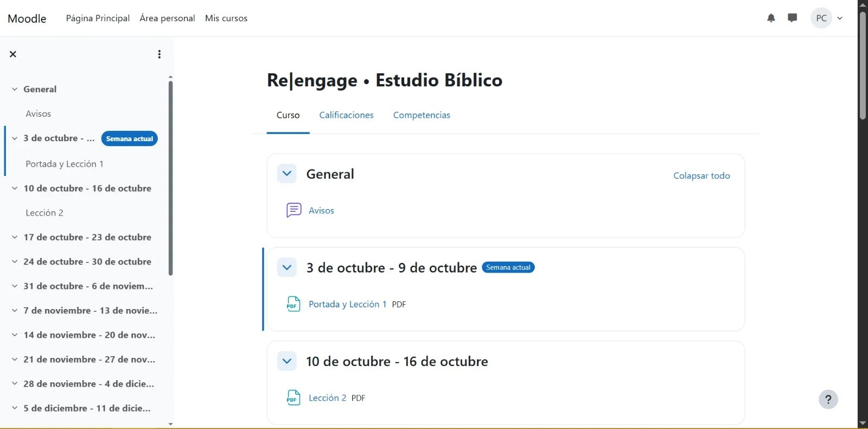Click the Avisos forum icon
The width and height of the screenshot is (868, 429).
coord(293,210)
